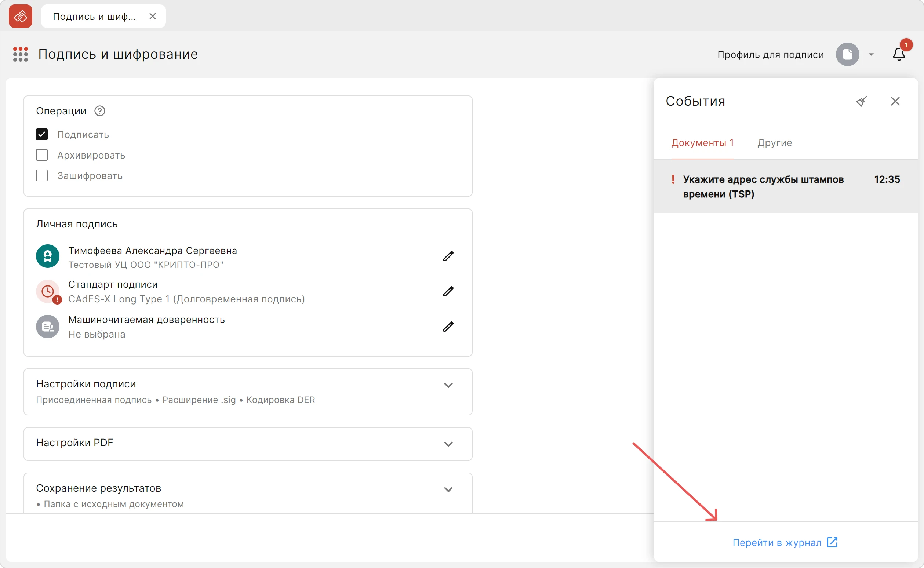Click the profile avatar icon
The height and width of the screenshot is (568, 924).
pyautogui.click(x=847, y=54)
